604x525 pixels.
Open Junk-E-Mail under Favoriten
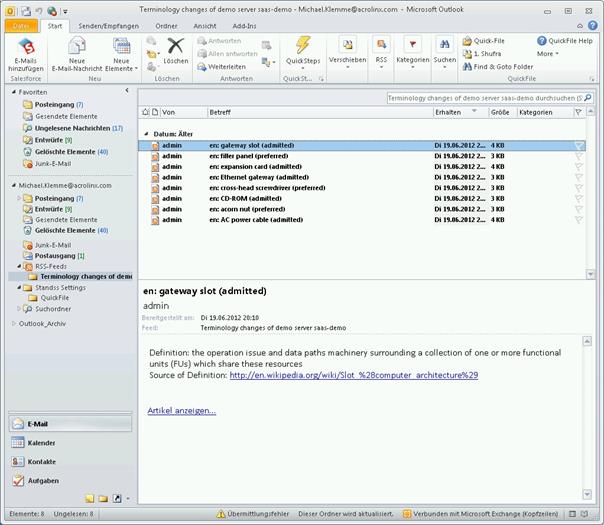pos(47,164)
